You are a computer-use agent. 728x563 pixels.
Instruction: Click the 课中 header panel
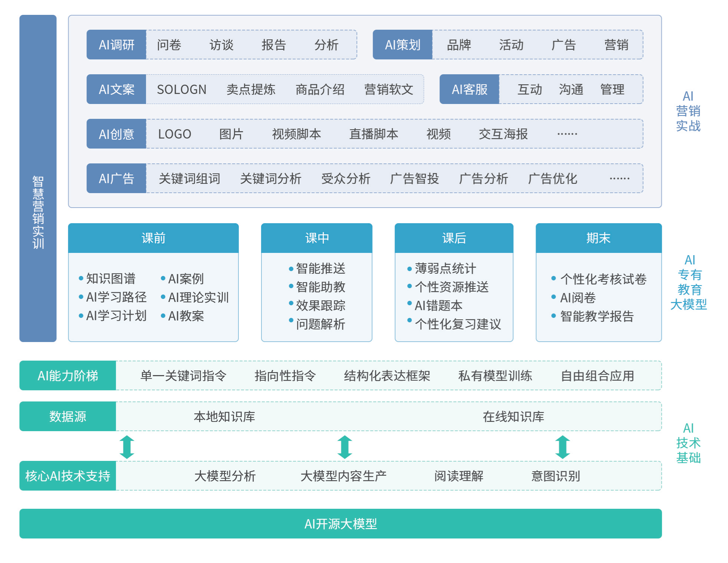(317, 238)
